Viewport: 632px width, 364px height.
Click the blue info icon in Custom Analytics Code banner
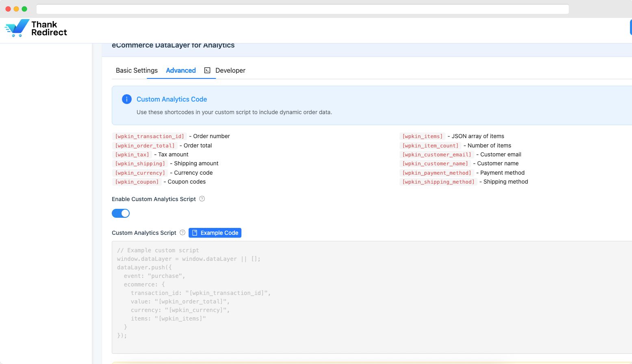coord(126,99)
